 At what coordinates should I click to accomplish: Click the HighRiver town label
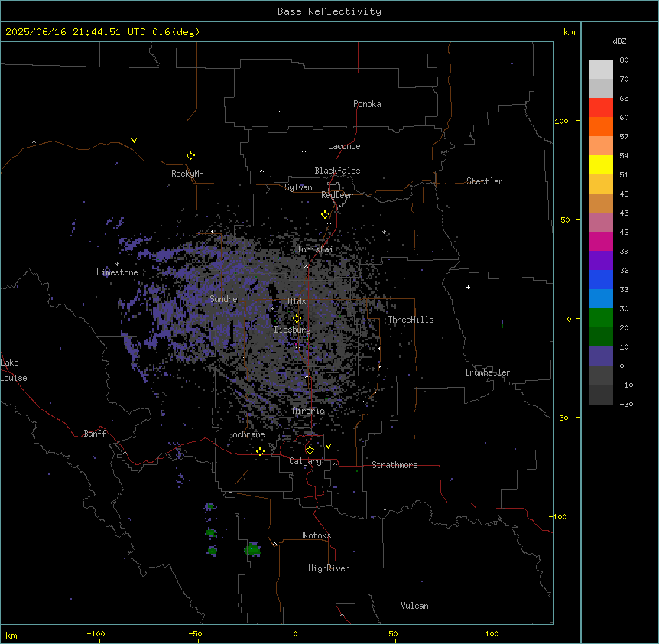point(329,568)
